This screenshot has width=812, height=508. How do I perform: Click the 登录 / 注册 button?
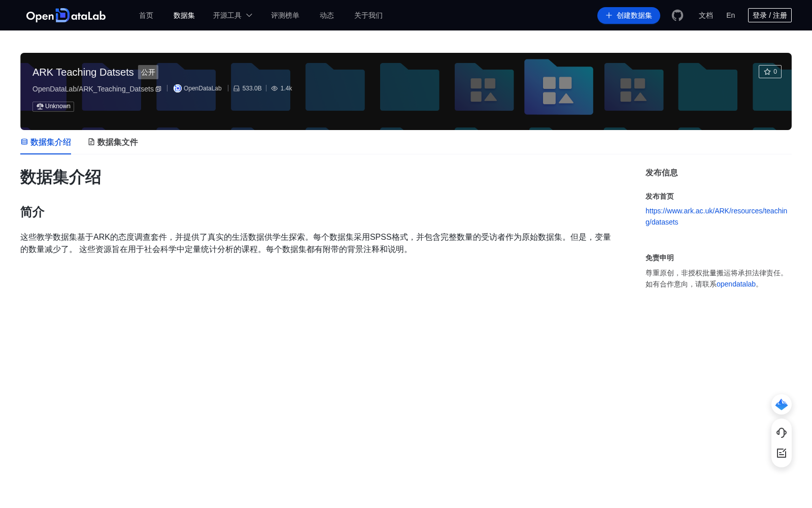coord(770,15)
